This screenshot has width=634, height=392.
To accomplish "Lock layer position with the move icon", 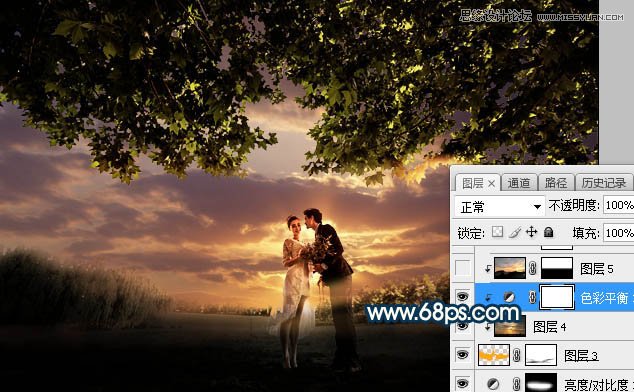I will 531,232.
